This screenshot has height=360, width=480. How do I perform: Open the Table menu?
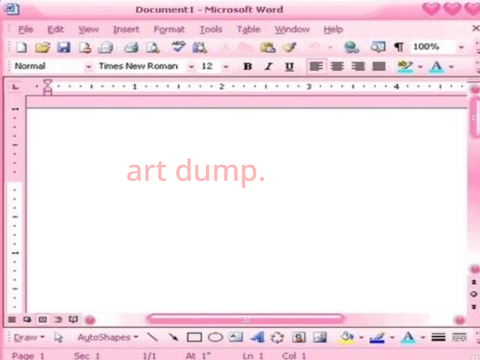coord(248,30)
